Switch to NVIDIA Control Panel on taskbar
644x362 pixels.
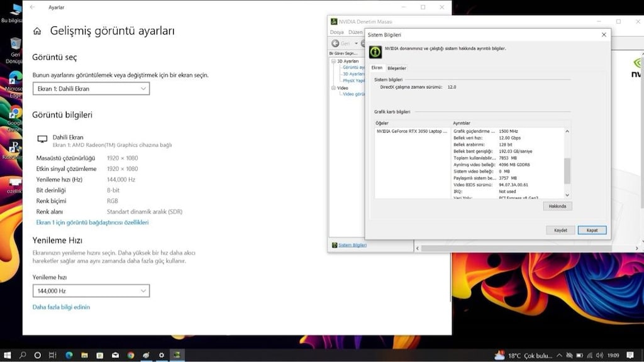click(177, 355)
